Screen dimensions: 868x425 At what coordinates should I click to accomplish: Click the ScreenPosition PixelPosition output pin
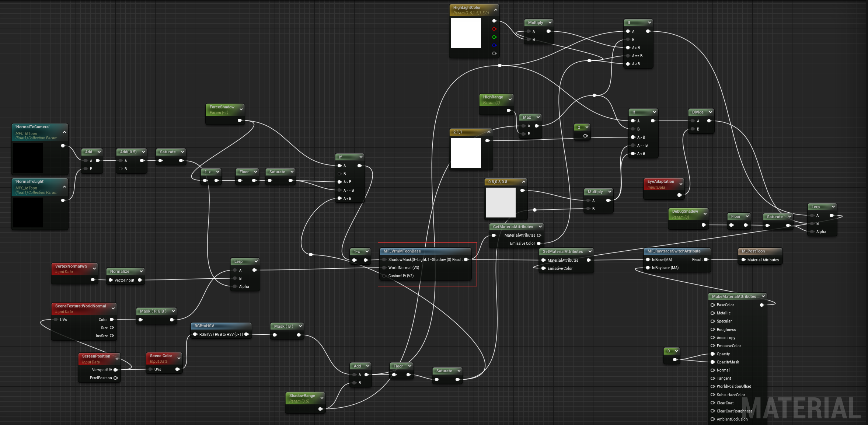(115, 378)
